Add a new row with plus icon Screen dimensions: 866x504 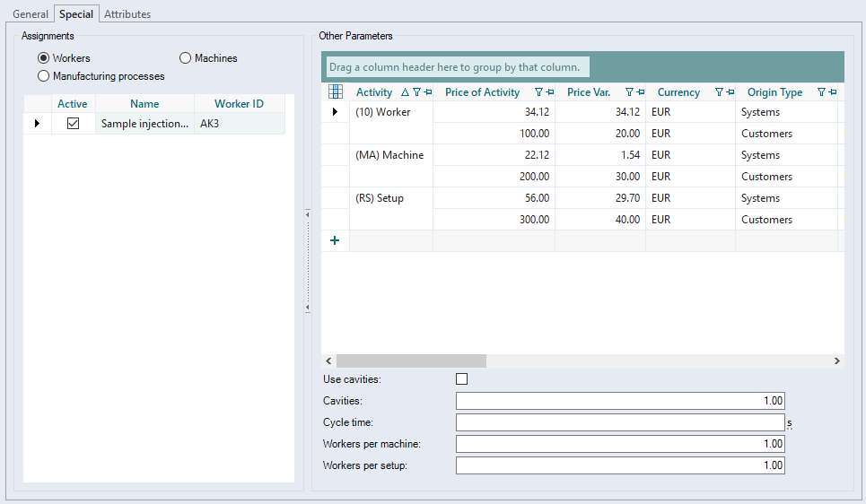(x=335, y=240)
